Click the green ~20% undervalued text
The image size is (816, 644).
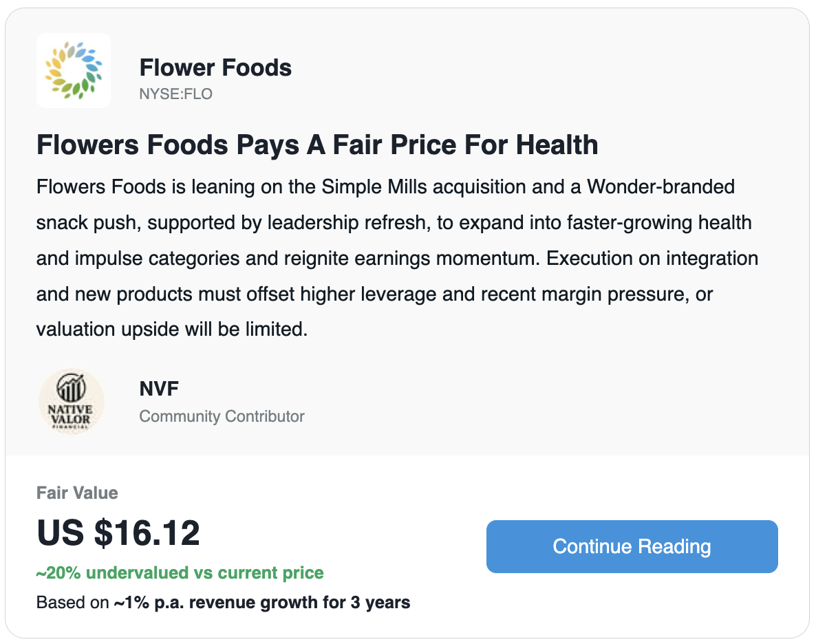(x=180, y=573)
